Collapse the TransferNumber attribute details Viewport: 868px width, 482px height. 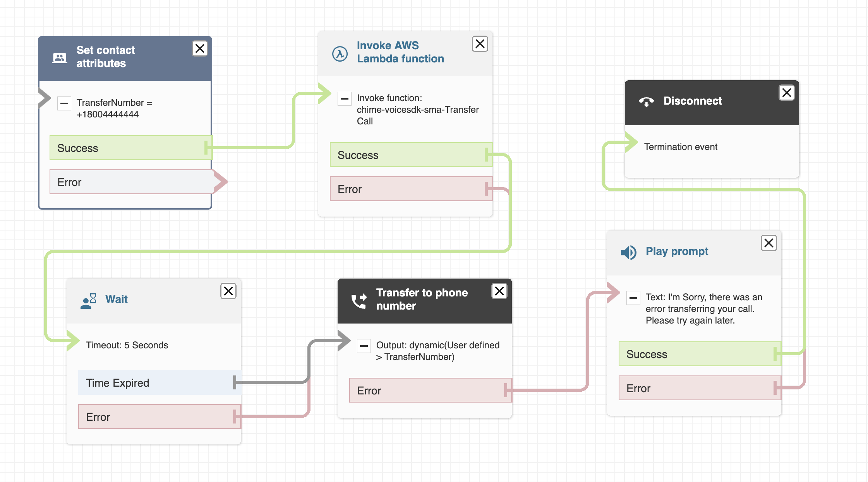(64, 103)
